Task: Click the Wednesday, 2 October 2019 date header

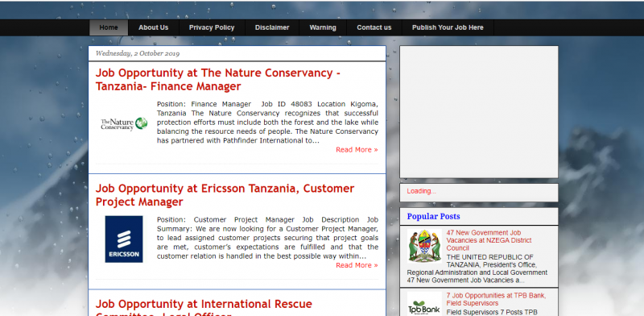Action: click(138, 53)
